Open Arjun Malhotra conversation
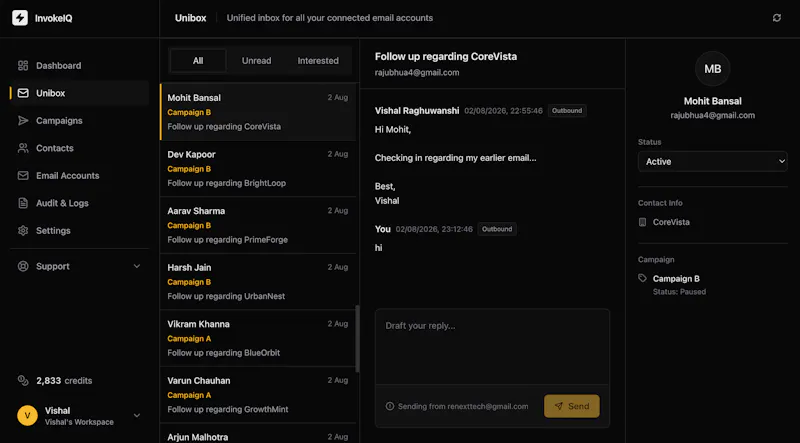This screenshot has height=443, width=800. (258, 433)
